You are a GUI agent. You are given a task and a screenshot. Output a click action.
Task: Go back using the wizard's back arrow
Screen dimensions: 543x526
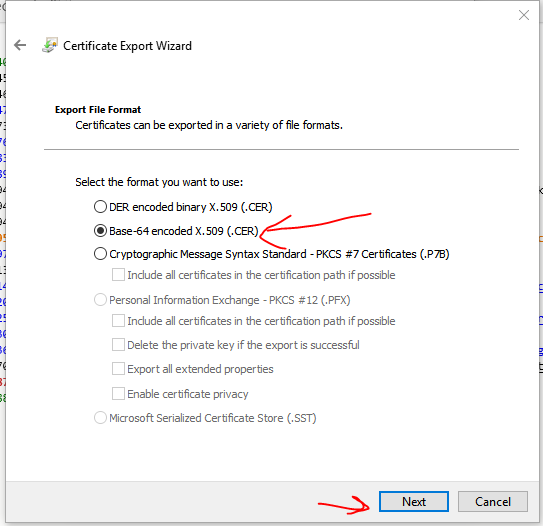tap(20, 45)
